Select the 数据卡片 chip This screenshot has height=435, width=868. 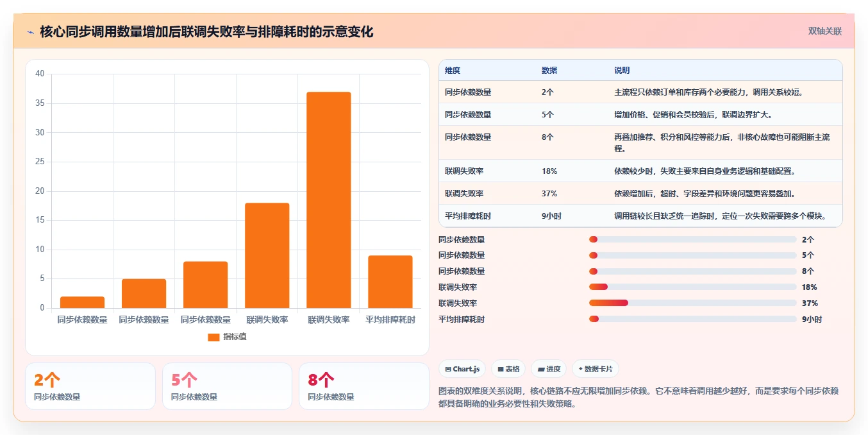tap(596, 369)
